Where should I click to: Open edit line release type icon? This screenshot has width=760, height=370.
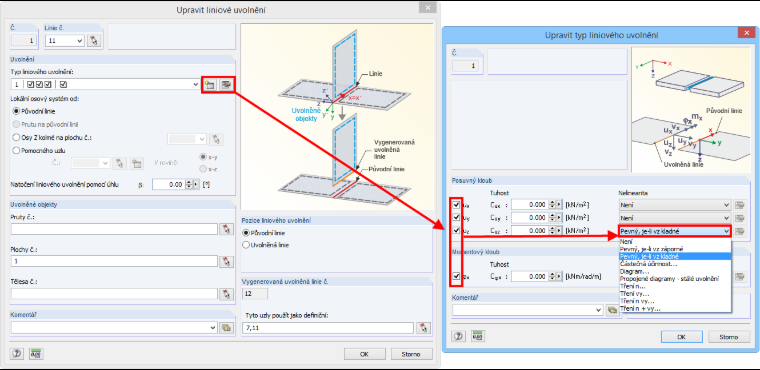[225, 84]
